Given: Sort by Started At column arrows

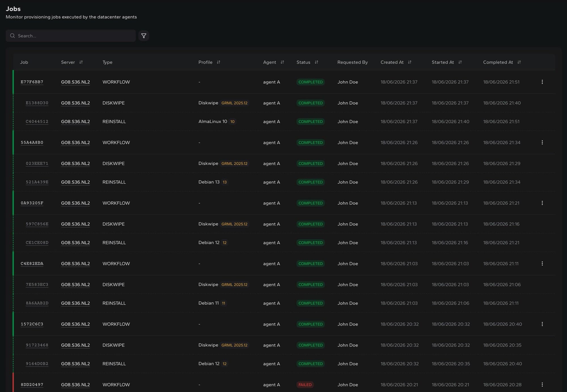Looking at the screenshot, I should [x=460, y=62].
